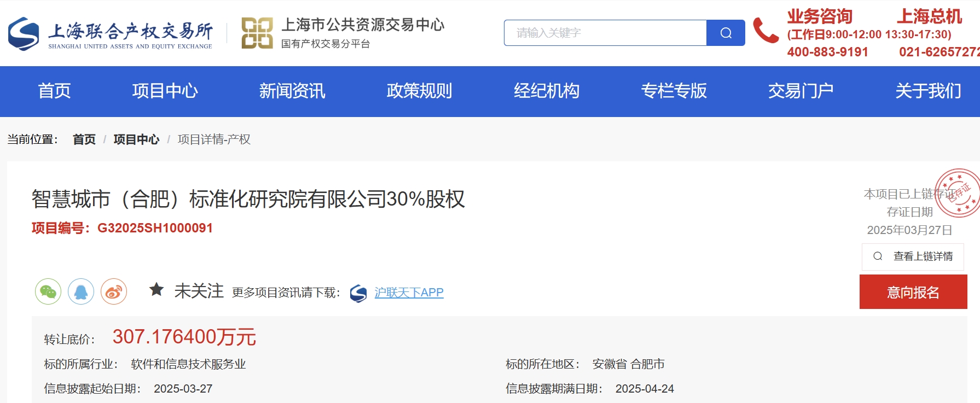Click the Shanghai United Assets Exchange logo

[x=110, y=34]
